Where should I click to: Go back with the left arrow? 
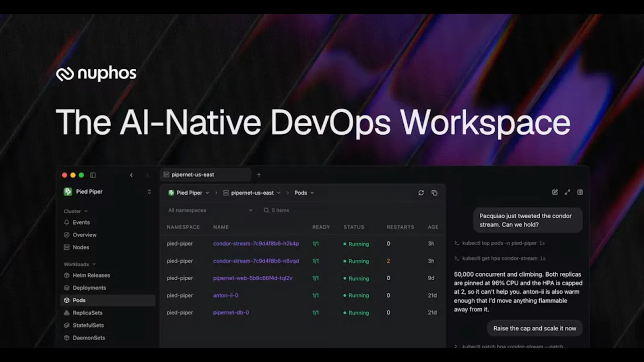131,175
